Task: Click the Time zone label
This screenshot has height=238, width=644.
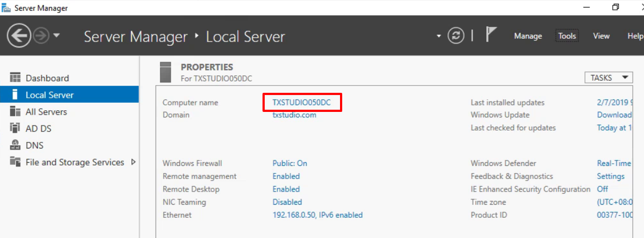Action: coord(488,202)
